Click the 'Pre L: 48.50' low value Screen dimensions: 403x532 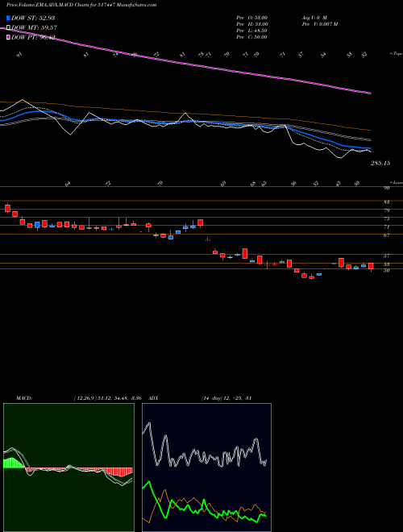252,31
